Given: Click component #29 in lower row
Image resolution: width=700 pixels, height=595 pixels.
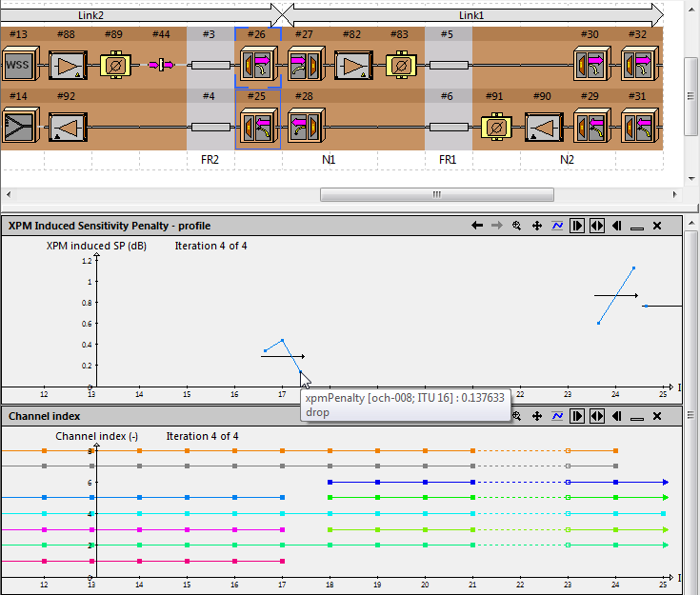Looking at the screenshot, I should click(x=592, y=126).
